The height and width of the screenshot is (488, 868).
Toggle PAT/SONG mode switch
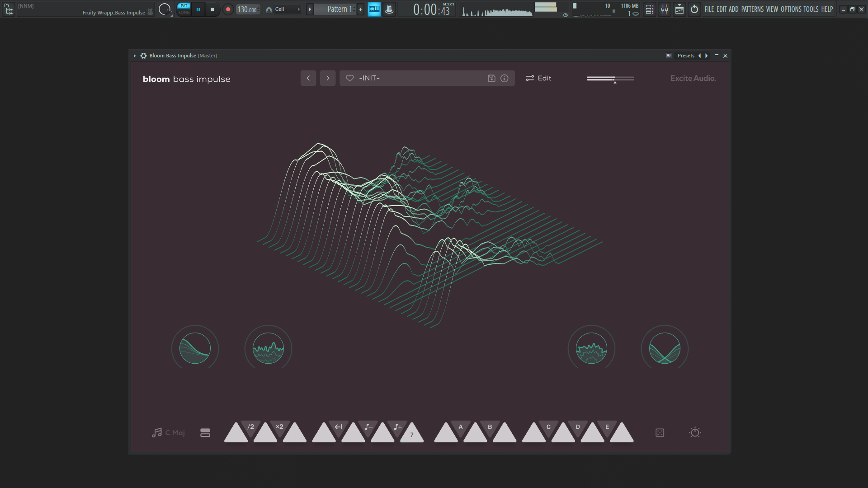pyautogui.click(x=184, y=9)
